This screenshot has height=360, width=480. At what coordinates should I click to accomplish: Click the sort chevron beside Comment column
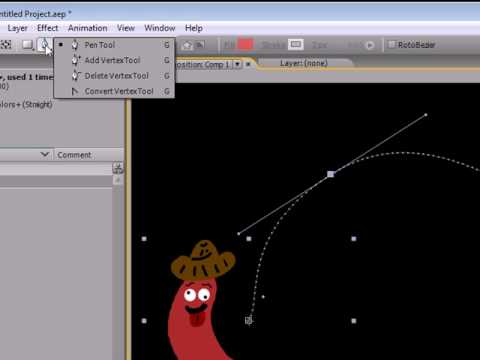[x=45, y=154]
